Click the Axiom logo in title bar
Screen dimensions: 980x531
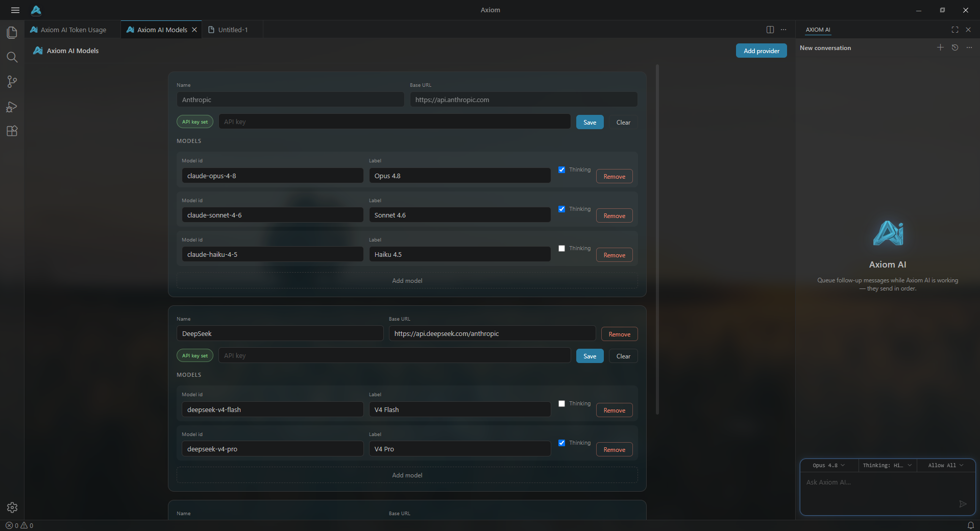click(x=36, y=10)
